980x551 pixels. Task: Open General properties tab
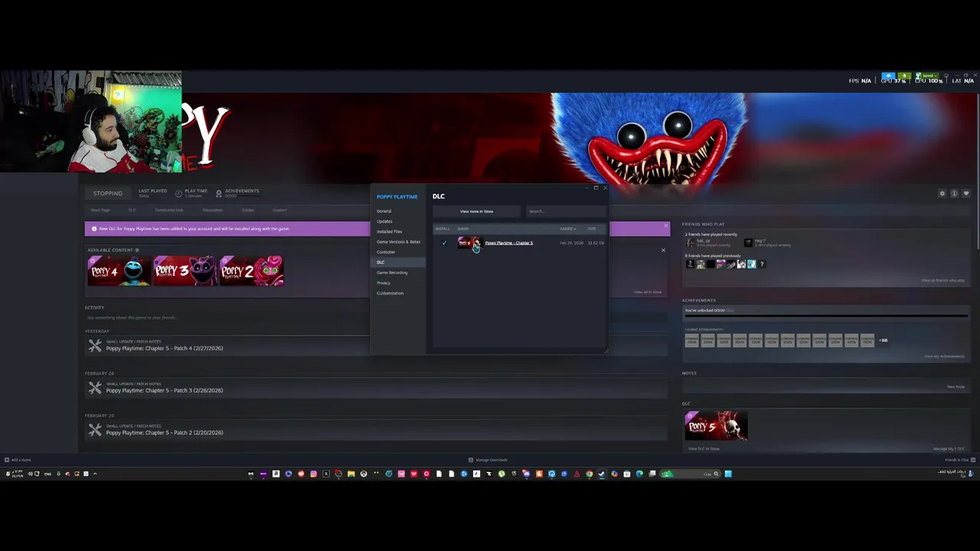(x=384, y=211)
